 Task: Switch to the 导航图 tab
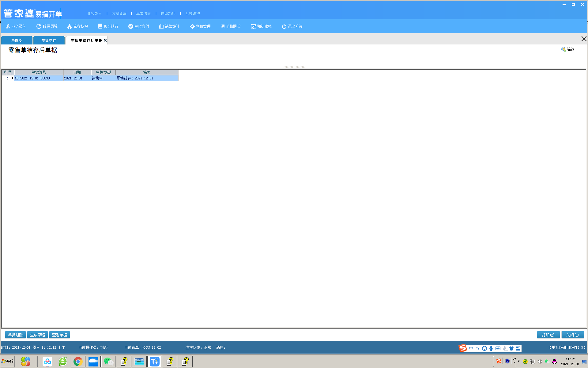pos(17,40)
